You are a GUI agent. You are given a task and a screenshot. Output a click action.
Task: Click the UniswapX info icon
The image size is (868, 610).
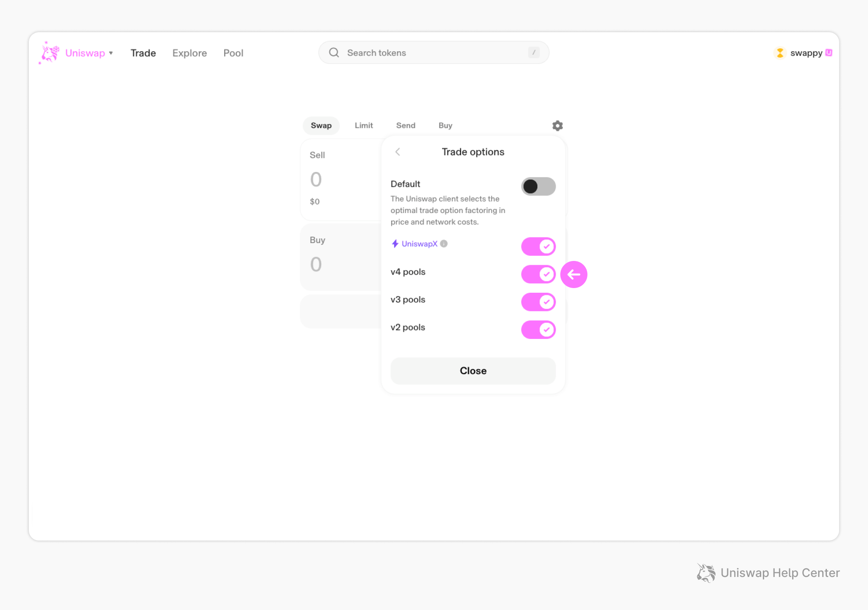pos(444,244)
